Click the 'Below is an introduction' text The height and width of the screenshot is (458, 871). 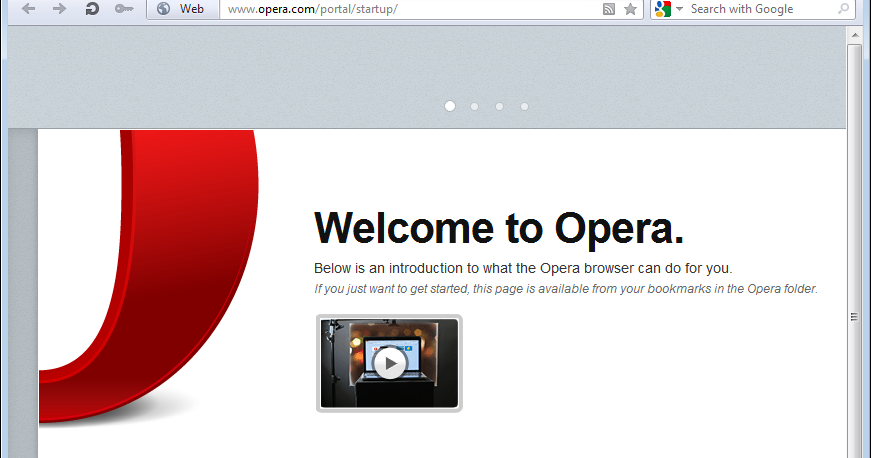click(x=523, y=268)
